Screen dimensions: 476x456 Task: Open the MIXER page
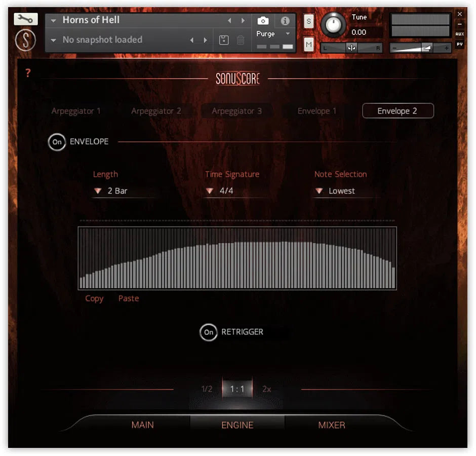pyautogui.click(x=332, y=425)
